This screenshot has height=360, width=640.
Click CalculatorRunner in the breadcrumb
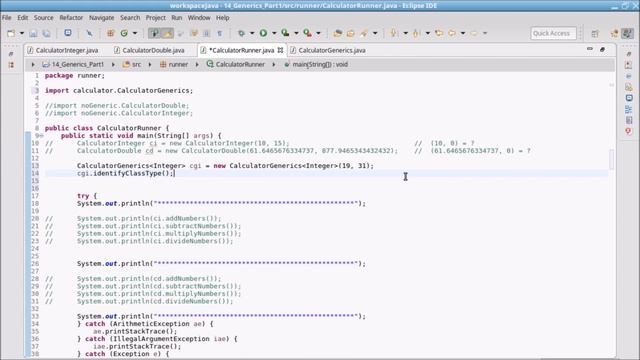coord(236,64)
